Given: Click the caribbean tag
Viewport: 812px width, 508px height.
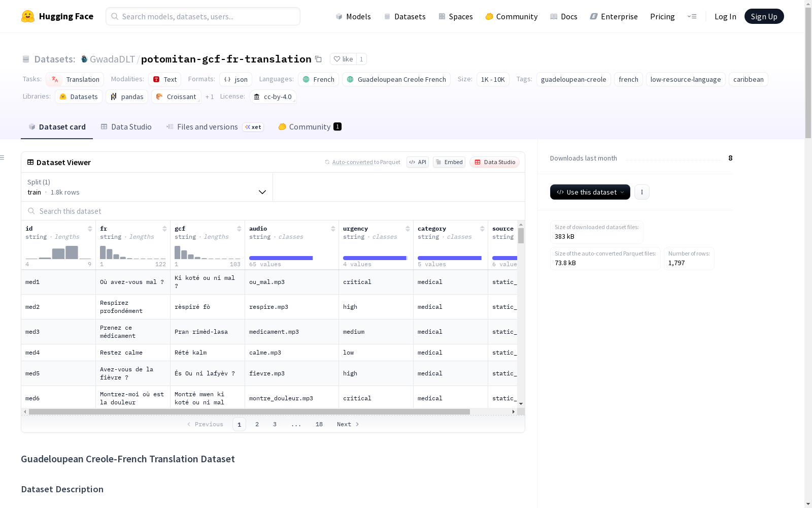Looking at the screenshot, I should [x=749, y=79].
